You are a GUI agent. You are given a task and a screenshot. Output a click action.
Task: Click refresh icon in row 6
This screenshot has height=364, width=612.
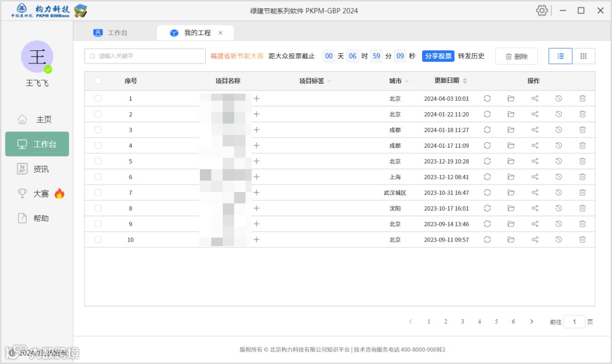487,177
